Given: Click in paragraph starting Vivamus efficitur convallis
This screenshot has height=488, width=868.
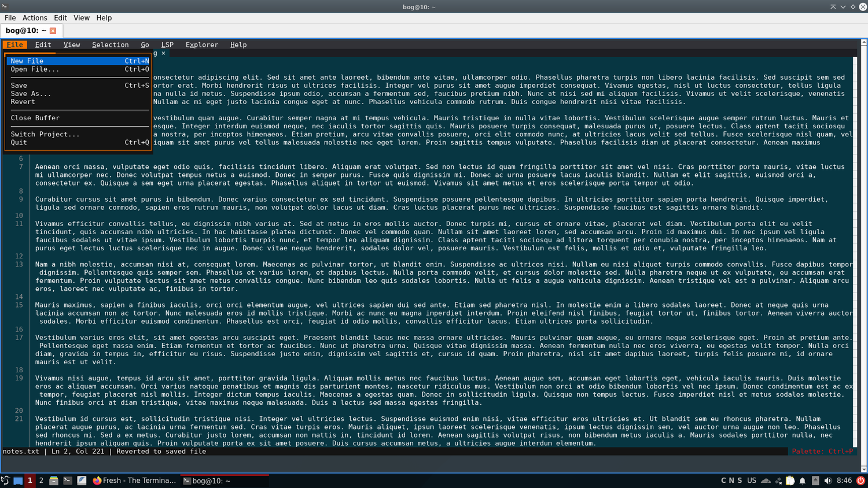Looking at the screenshot, I should [436, 236].
